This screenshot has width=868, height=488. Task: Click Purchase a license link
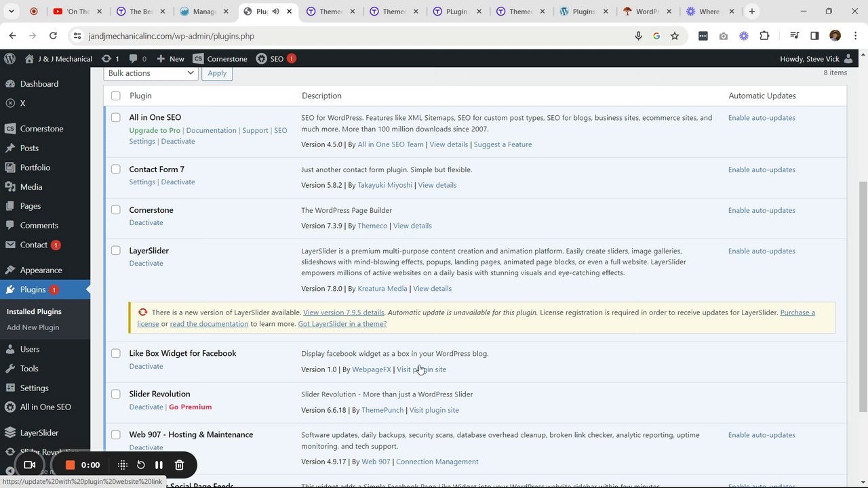476,318
